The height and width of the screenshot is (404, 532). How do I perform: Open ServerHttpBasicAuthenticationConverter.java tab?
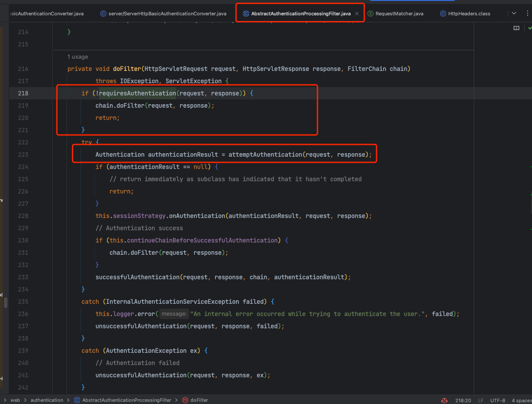(167, 14)
